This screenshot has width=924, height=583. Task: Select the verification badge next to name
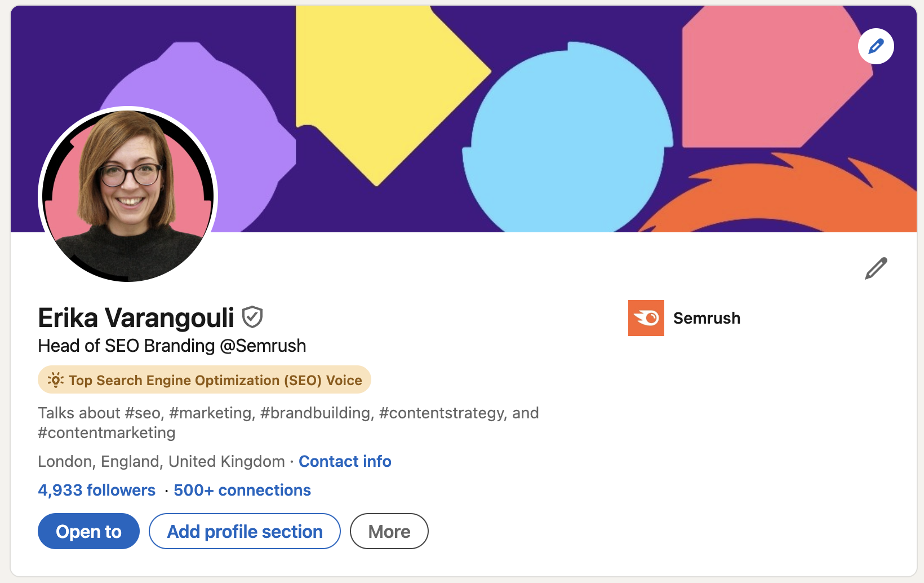click(253, 317)
